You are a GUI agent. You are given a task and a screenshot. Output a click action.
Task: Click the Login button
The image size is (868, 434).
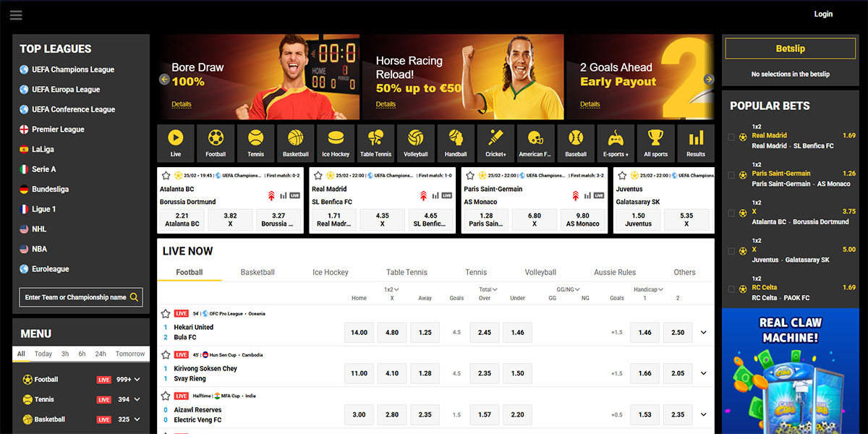pyautogui.click(x=823, y=14)
